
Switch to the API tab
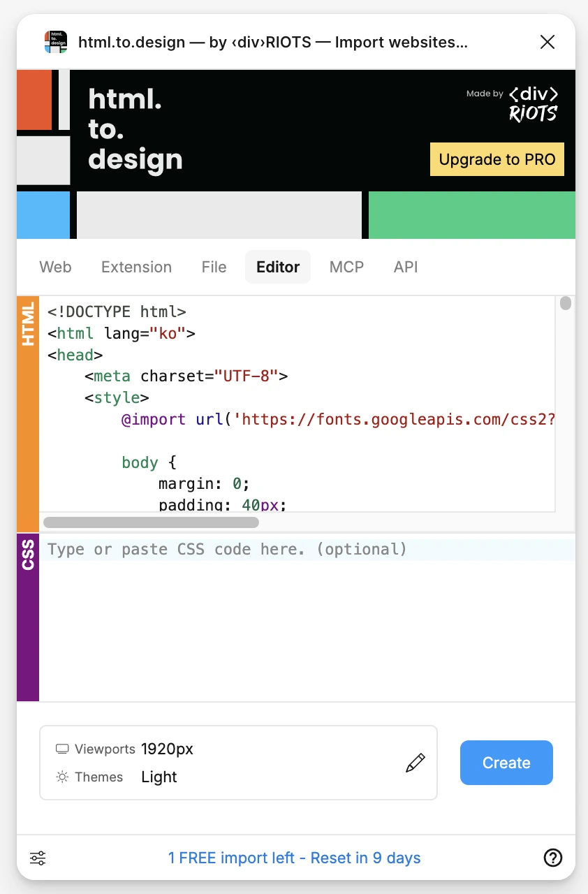[406, 267]
